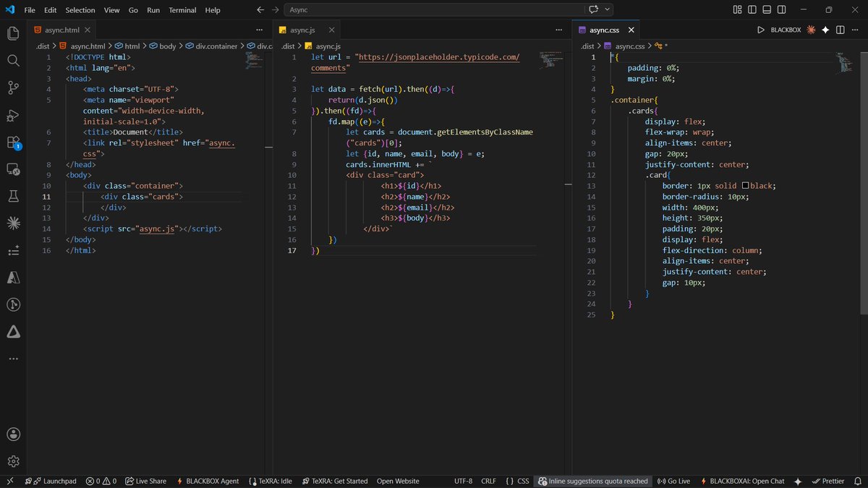The width and height of the screenshot is (868, 488).
Task: Toggle the Primary Side Bar from the title bar
Action: click(x=752, y=10)
